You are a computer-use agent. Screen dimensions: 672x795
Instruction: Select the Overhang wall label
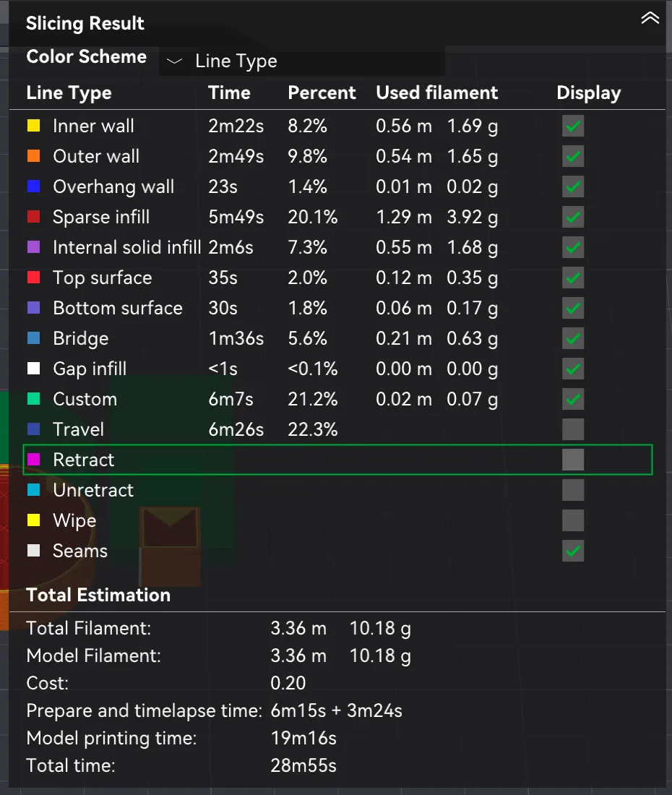pos(113,186)
